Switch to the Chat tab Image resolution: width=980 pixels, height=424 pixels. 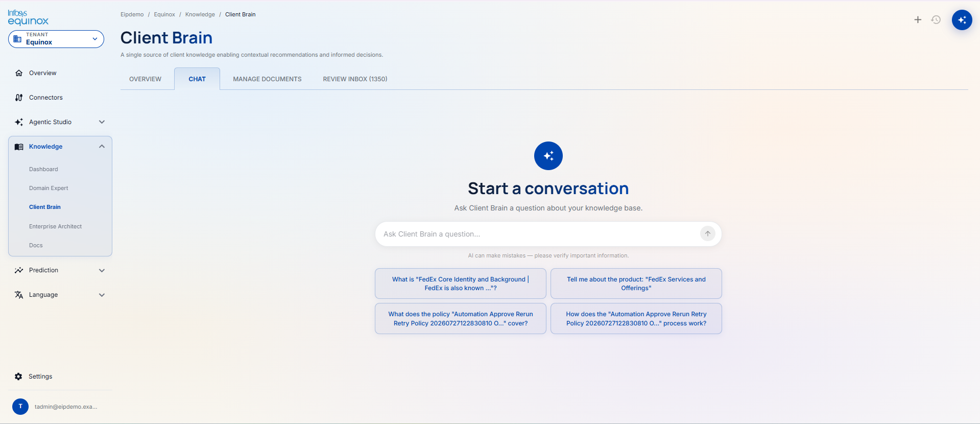tap(197, 79)
